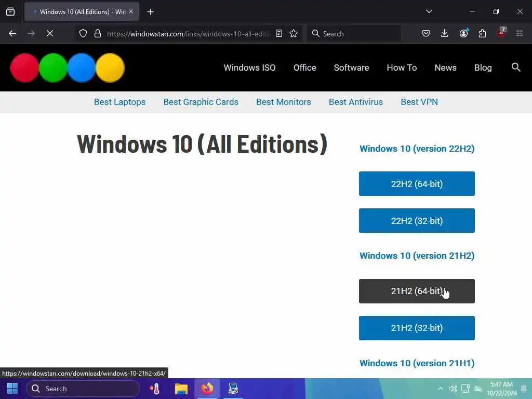Open the Software menu

pos(352,68)
